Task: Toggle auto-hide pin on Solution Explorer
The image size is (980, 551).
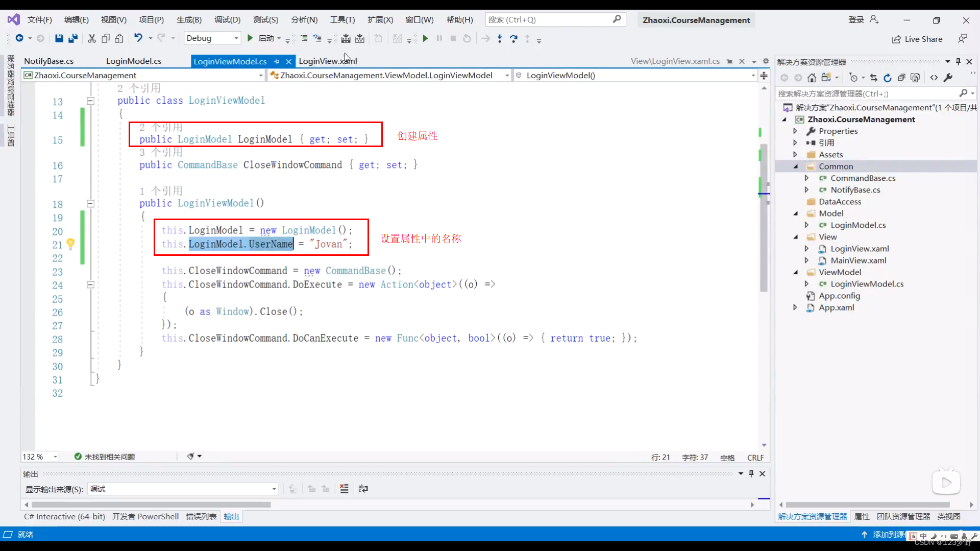Action: point(958,61)
